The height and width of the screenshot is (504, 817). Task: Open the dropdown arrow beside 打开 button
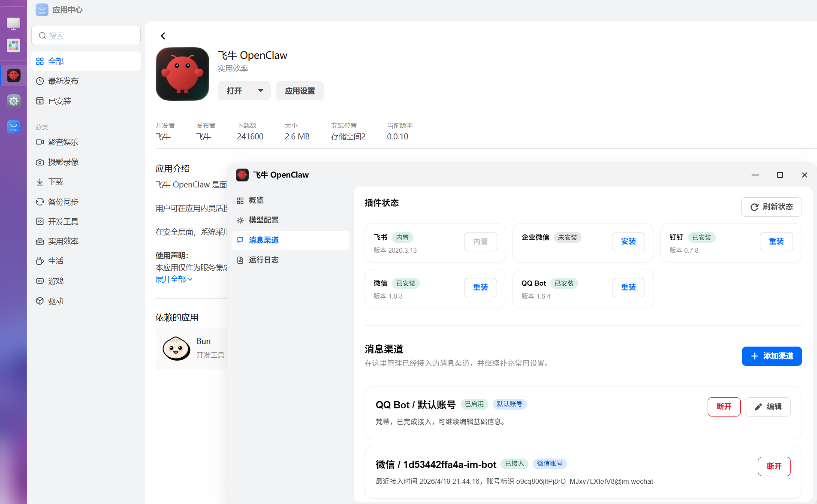coord(260,91)
